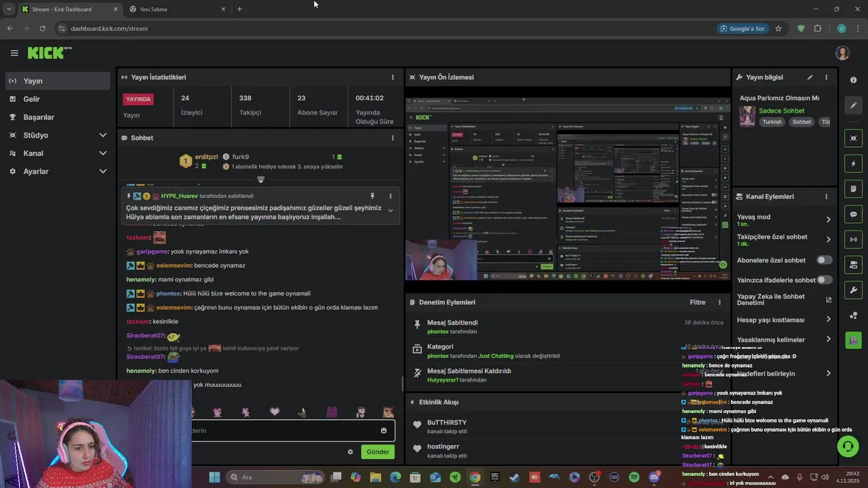Open Denetim Eylemleri three-dot menu
Viewport: 868px width, 488px height.
point(719,302)
